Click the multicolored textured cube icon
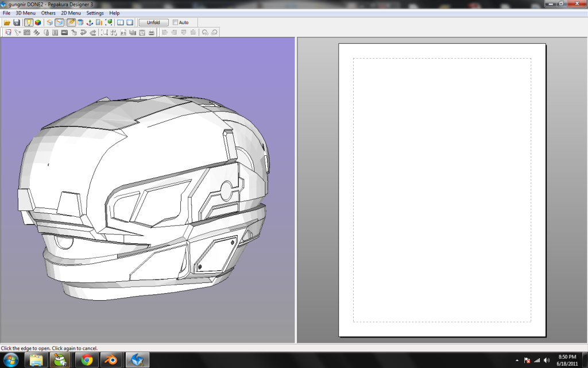Viewport: 588px width, 368px height. point(38,22)
